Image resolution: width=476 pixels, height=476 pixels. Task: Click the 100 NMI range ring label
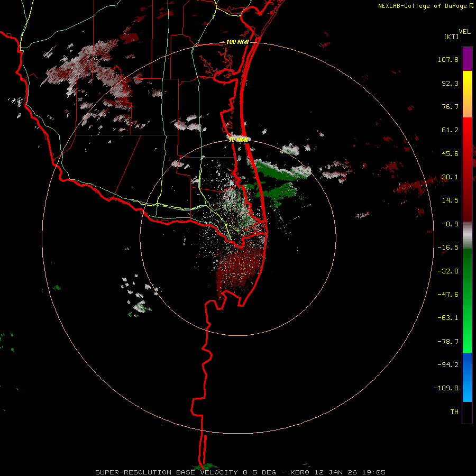click(x=237, y=42)
